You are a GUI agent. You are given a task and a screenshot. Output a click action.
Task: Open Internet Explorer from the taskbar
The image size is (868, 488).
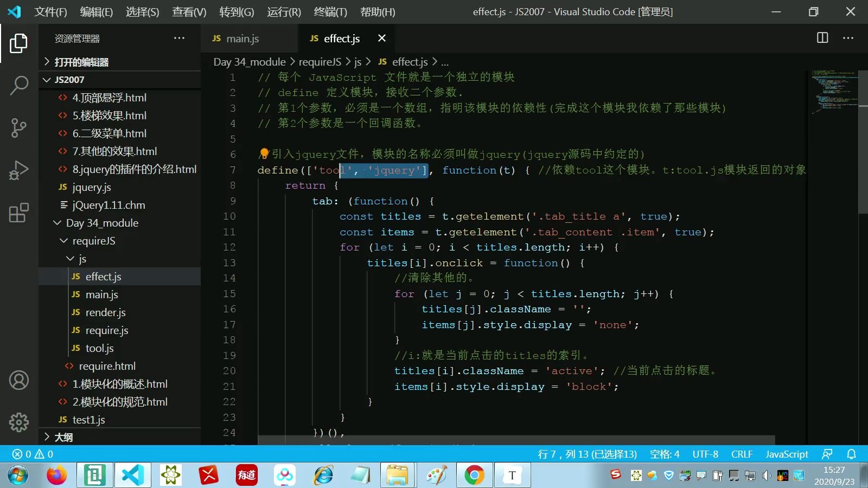click(323, 476)
